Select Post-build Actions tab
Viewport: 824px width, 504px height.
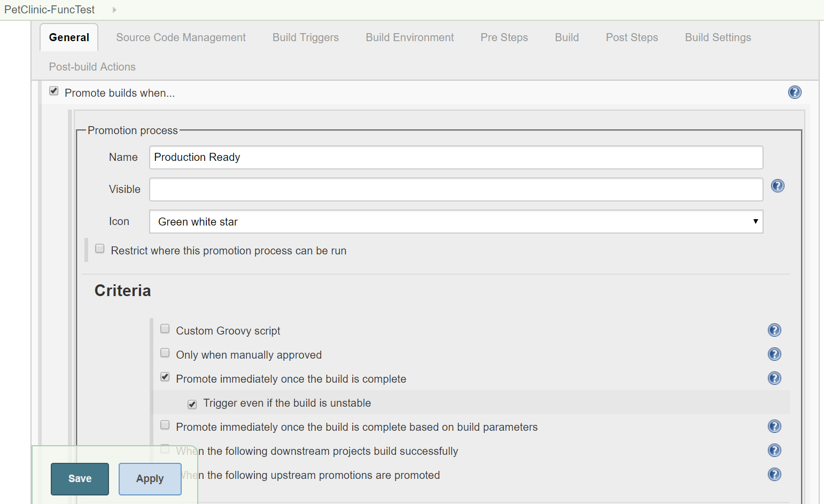[92, 67]
